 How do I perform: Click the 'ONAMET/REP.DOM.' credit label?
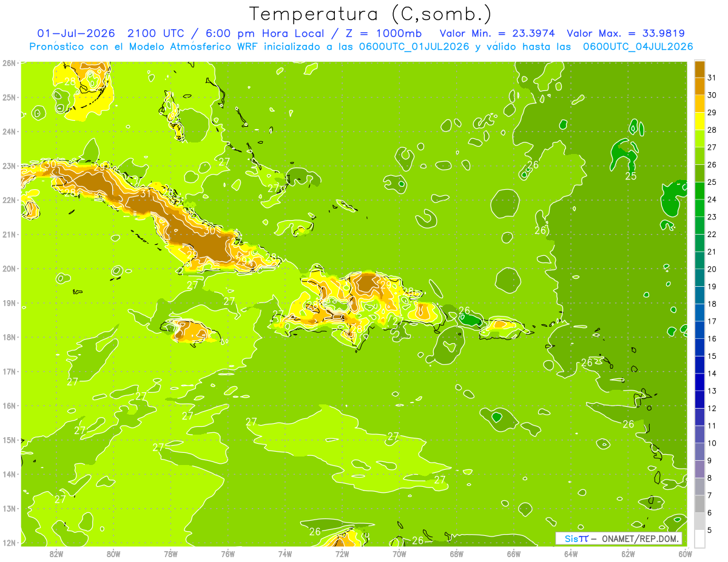[x=640, y=538]
